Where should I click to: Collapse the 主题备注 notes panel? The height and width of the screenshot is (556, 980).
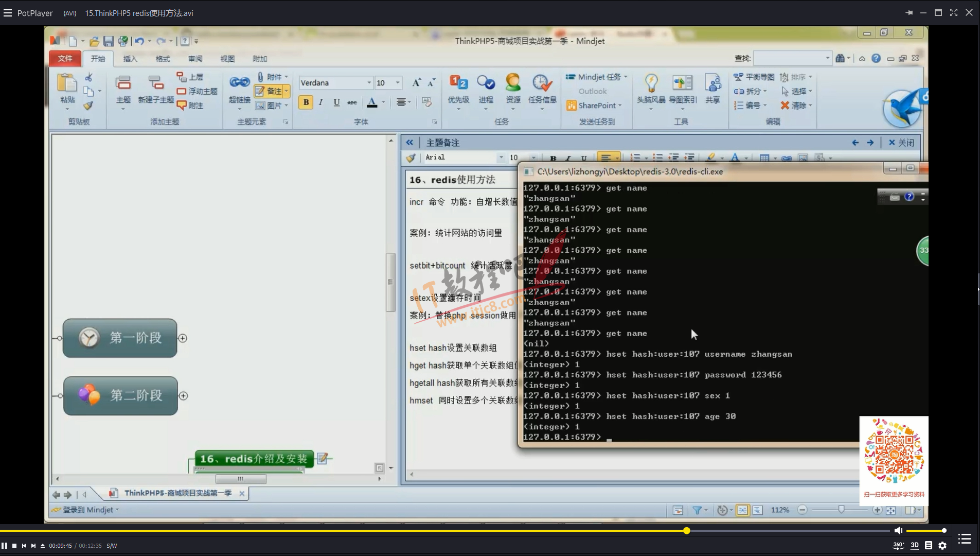(409, 143)
